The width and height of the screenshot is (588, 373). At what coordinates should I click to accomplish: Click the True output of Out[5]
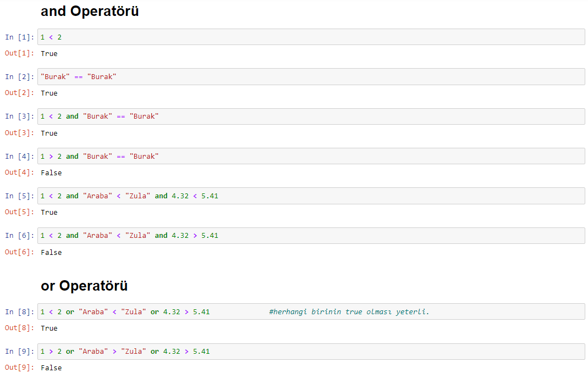pos(49,213)
